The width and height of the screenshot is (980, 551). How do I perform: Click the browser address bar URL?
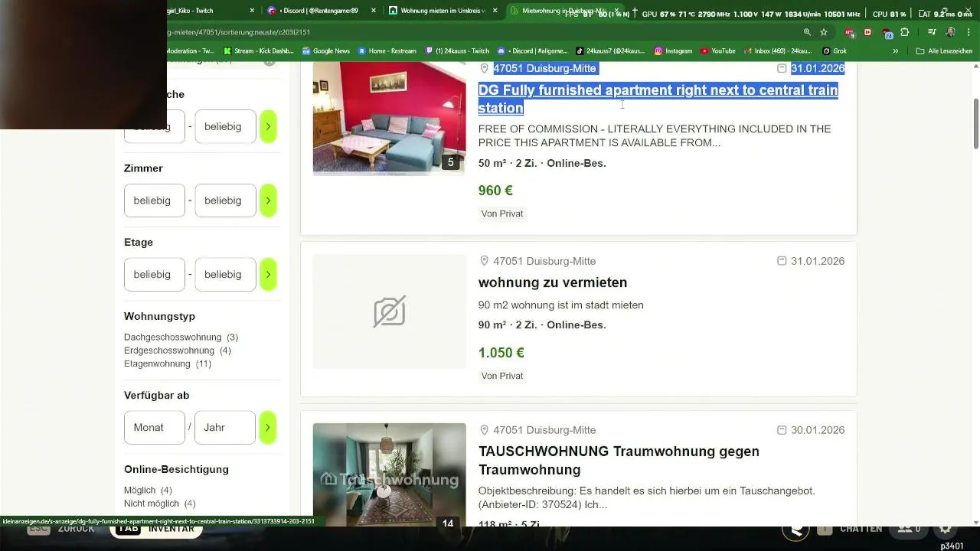(237, 32)
